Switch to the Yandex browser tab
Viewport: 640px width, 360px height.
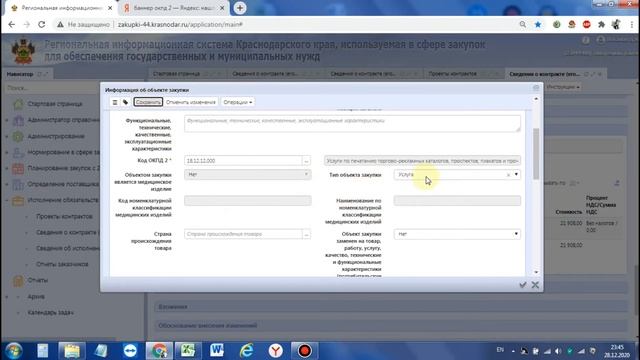[173, 8]
